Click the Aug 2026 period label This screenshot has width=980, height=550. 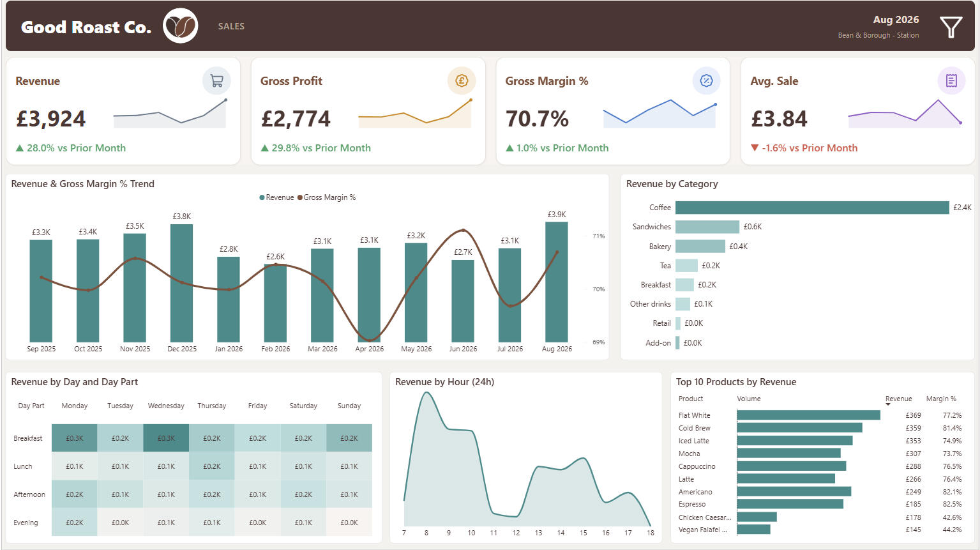(896, 20)
